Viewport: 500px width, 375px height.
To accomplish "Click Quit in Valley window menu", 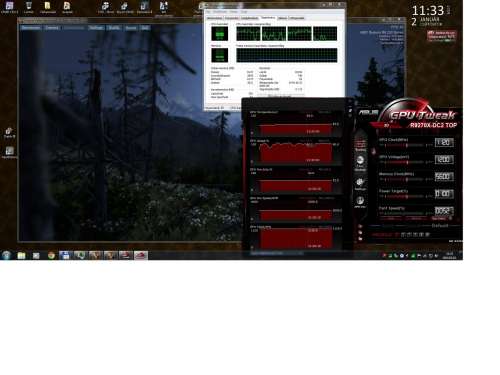I will (145, 28).
